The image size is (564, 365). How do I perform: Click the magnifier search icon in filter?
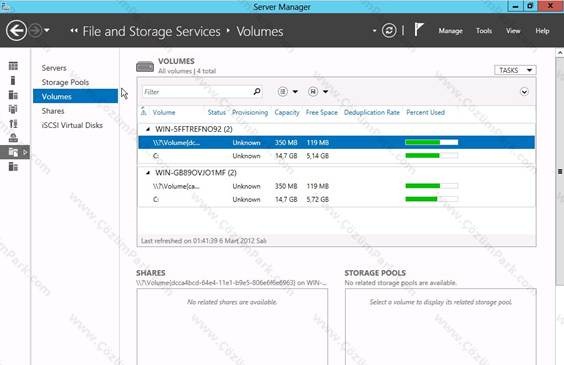257,92
